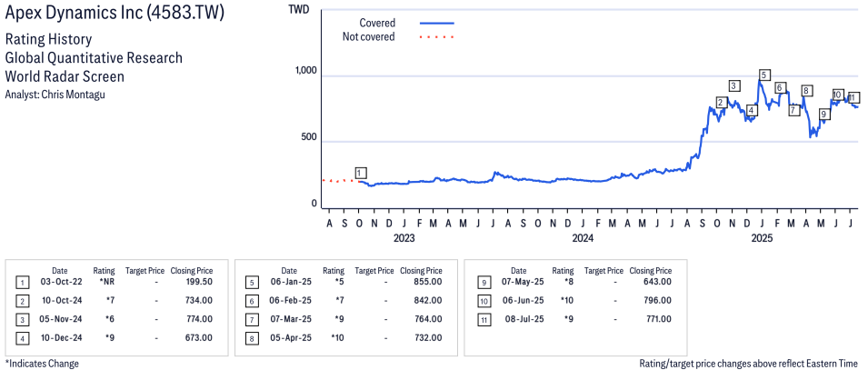Viewport: 868px width, 370px height.
Task: Click the 2025 year label on x-axis
Action: click(x=762, y=238)
